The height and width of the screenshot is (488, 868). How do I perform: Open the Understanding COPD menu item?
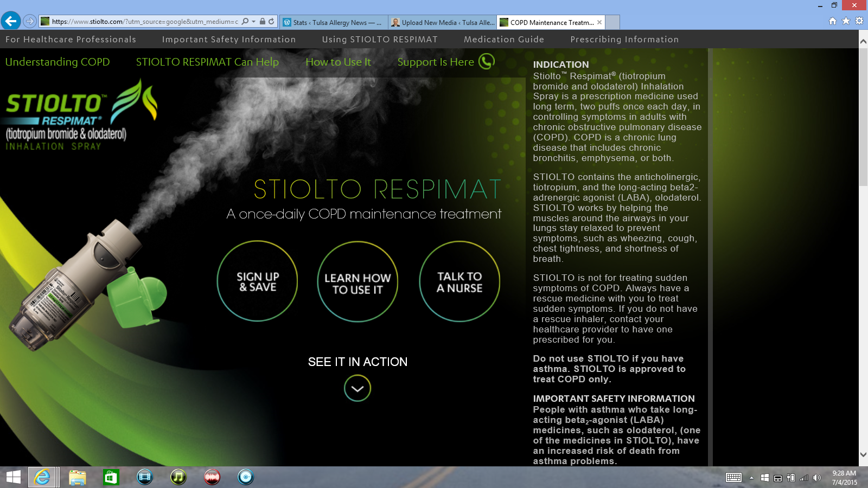coord(58,62)
